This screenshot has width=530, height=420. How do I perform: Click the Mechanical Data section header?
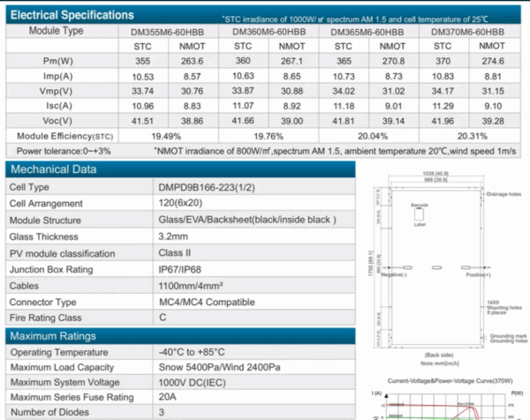coord(53,169)
